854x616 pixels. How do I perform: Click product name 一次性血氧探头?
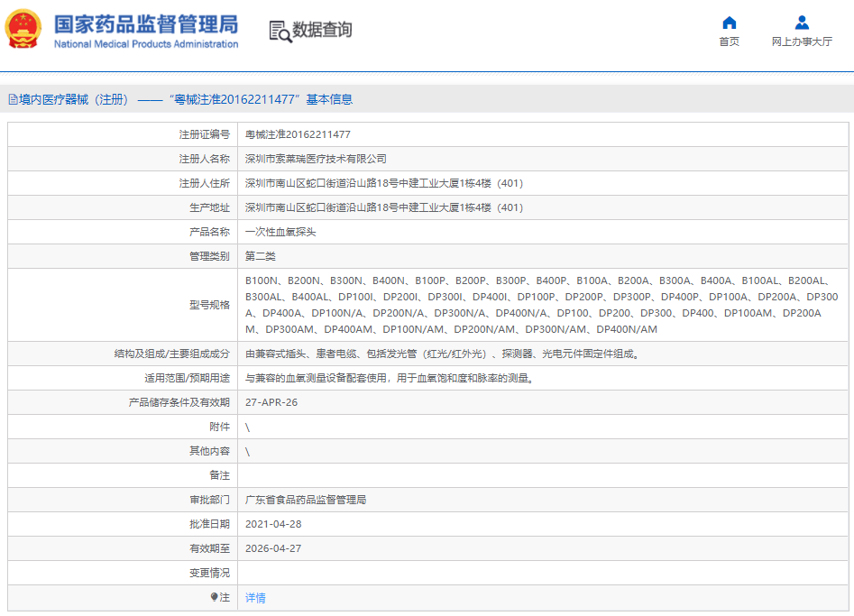[280, 232]
